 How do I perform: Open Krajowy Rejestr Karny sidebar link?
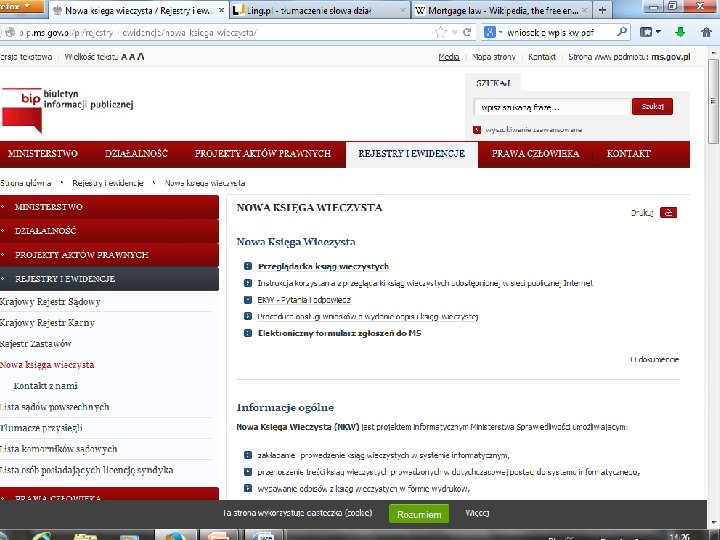[47, 323]
